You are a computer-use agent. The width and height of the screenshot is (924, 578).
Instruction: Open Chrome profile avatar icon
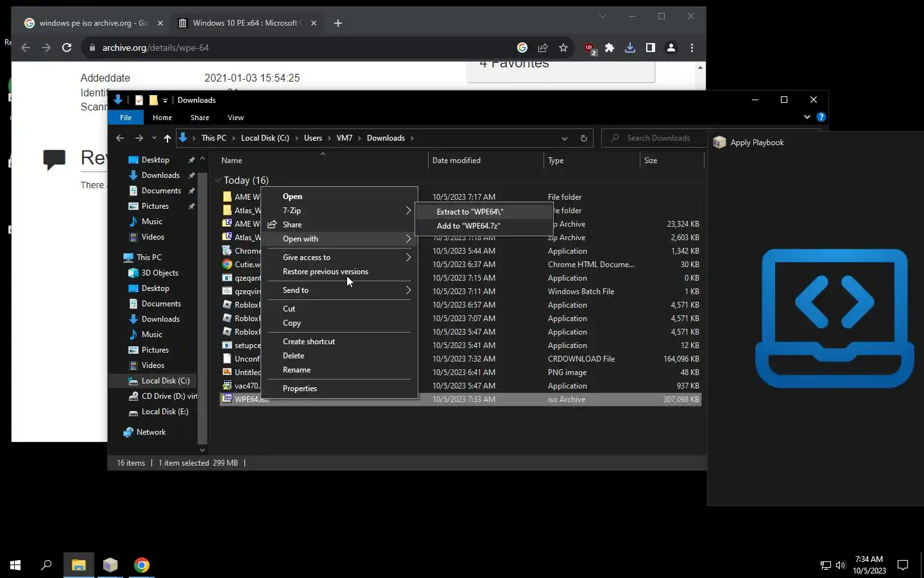click(671, 48)
